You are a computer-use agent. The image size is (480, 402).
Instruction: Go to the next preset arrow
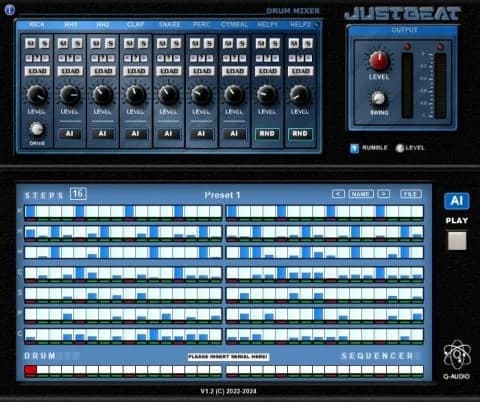(x=384, y=194)
